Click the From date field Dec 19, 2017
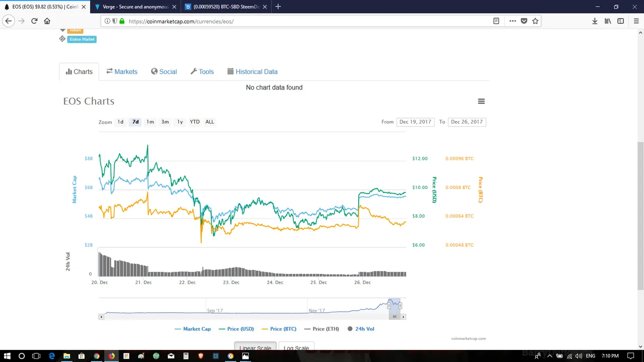Screen dimensions: 644x362 click(x=415, y=122)
